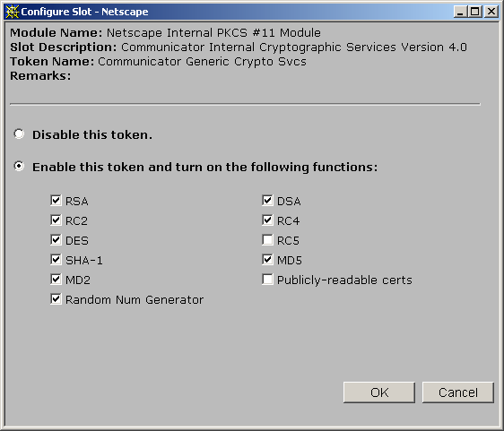Uncheck the DES function checkbox
Viewport: 504px width, 431px height.
(56, 239)
